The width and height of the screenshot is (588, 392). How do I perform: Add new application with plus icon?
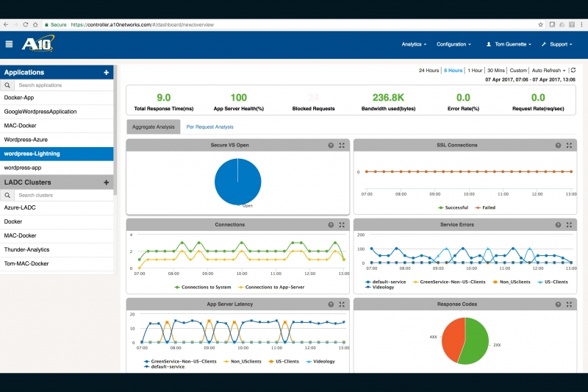(106, 72)
